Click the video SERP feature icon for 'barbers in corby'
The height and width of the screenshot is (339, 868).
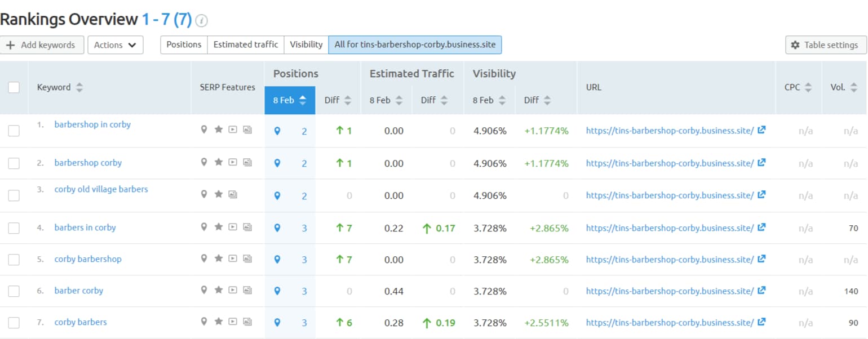click(x=233, y=227)
